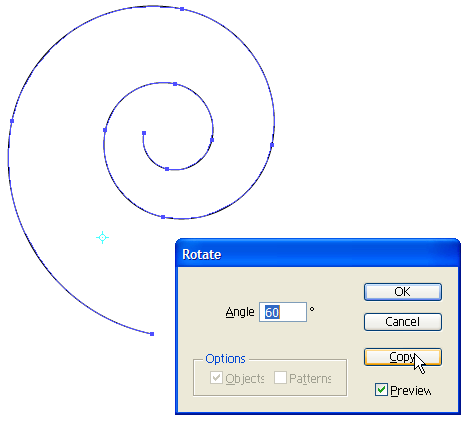Click the "Options" group label
The width and height of the screenshot is (468, 422).
pyautogui.click(x=225, y=359)
